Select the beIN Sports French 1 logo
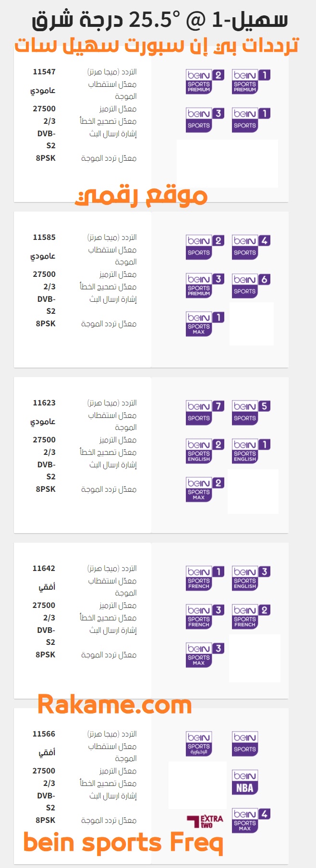Image resolution: width=316 pixels, height=868 pixels. 205,578
